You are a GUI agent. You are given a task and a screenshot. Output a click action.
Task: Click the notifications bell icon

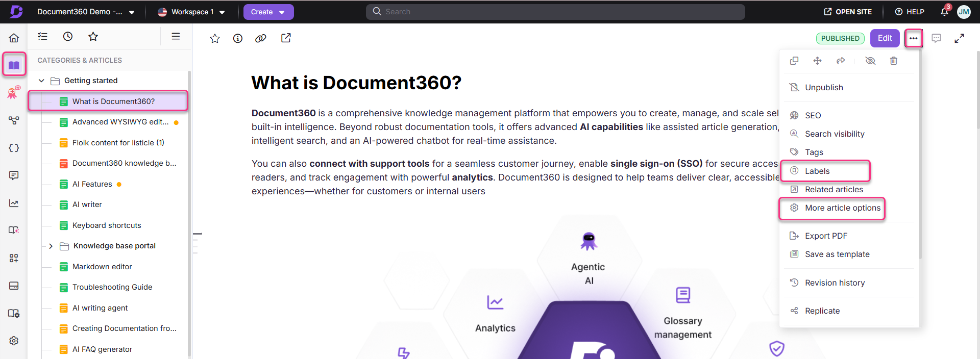pyautogui.click(x=944, y=12)
